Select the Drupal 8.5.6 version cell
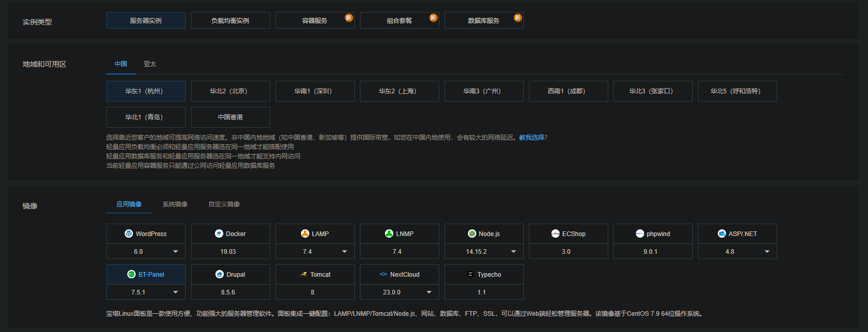The height and width of the screenshot is (332, 868). pyautogui.click(x=231, y=292)
